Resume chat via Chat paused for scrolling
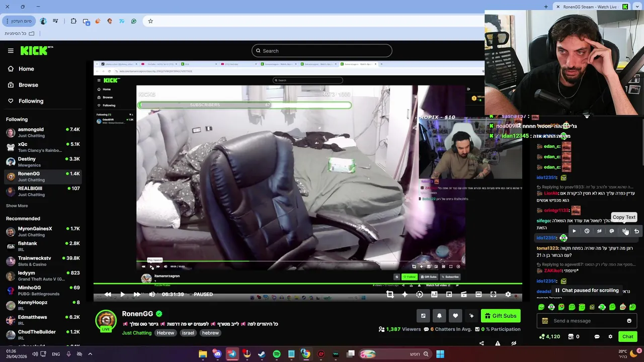Screen dimensions: 644x362 click(x=586, y=291)
